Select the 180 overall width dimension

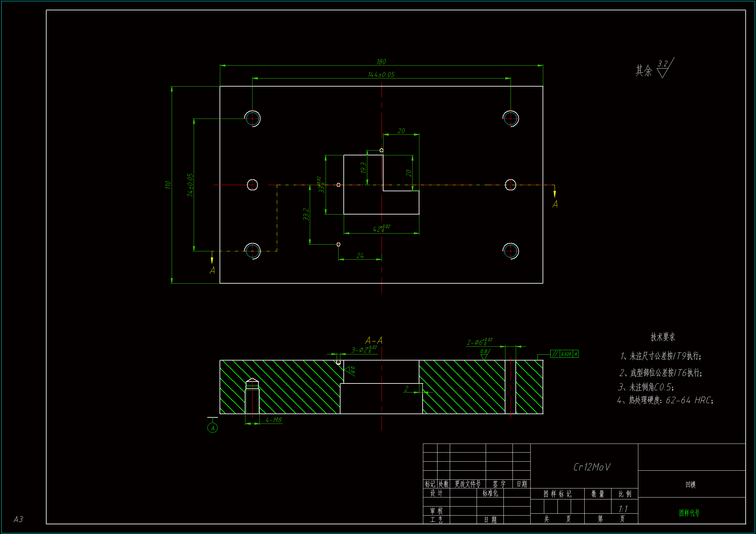point(381,62)
